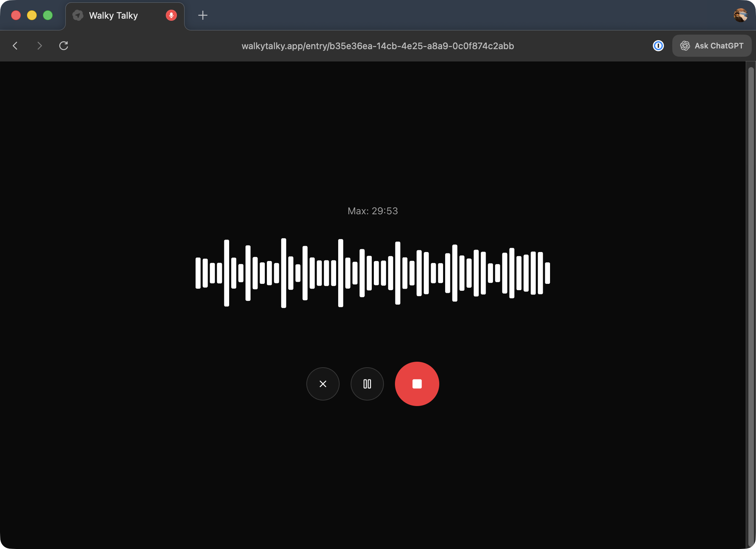756x549 pixels.
Task: Select the Pause recording icon
Action: pos(367,384)
